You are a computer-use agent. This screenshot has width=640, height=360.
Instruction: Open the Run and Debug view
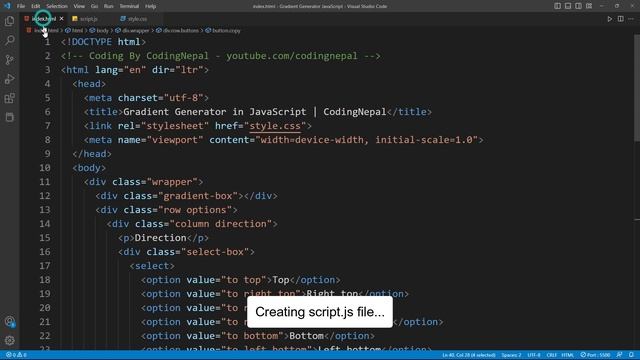tap(9, 79)
